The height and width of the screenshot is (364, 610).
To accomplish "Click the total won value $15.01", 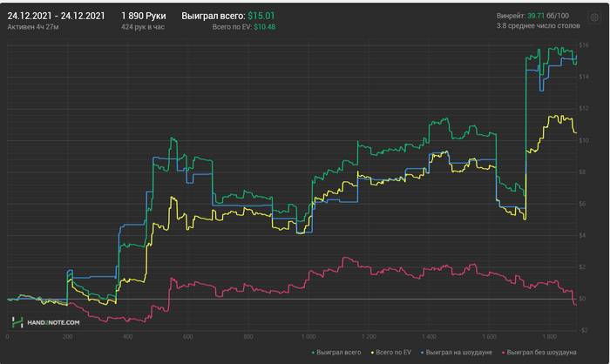I will point(261,16).
